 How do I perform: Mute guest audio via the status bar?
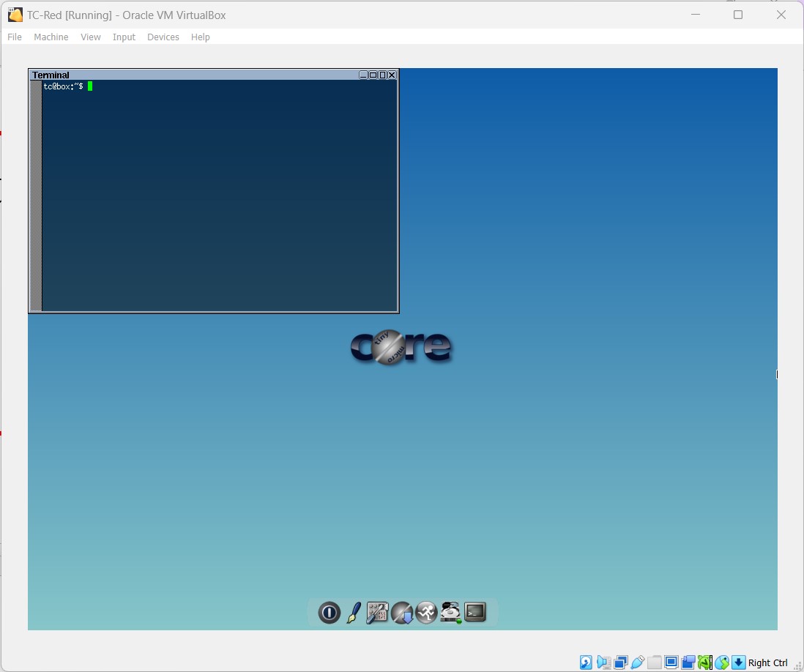pos(603,662)
